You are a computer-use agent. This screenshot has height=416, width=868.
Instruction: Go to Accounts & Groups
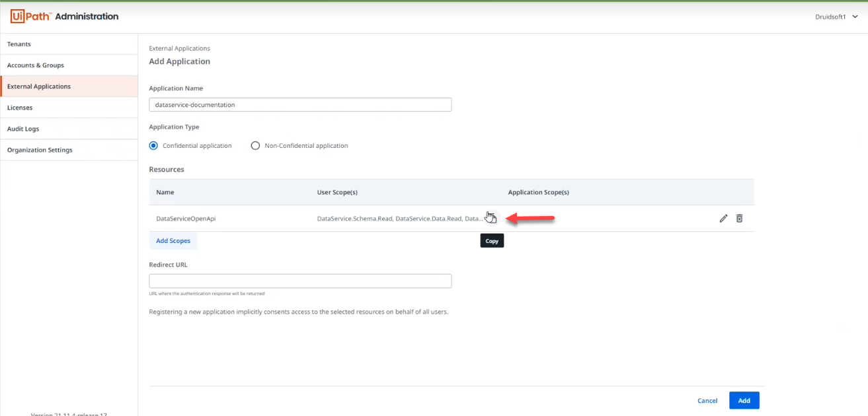point(69,65)
